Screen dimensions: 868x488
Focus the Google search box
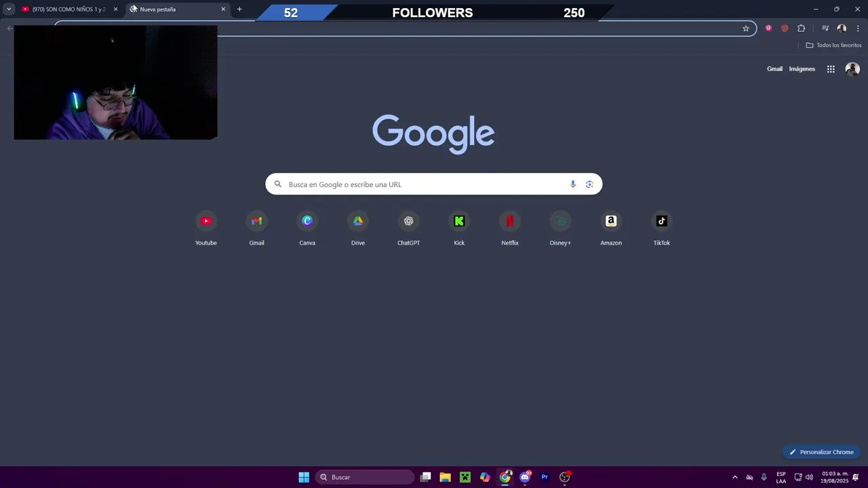tap(433, 184)
